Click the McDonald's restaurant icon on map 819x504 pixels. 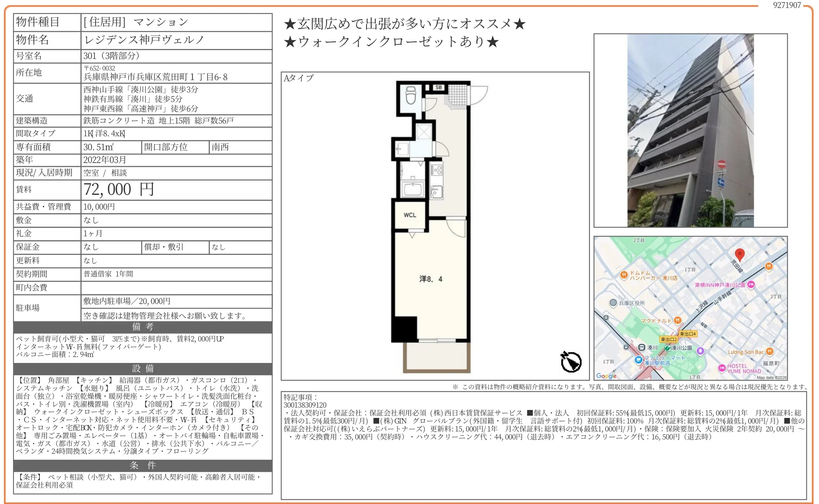tap(678, 320)
